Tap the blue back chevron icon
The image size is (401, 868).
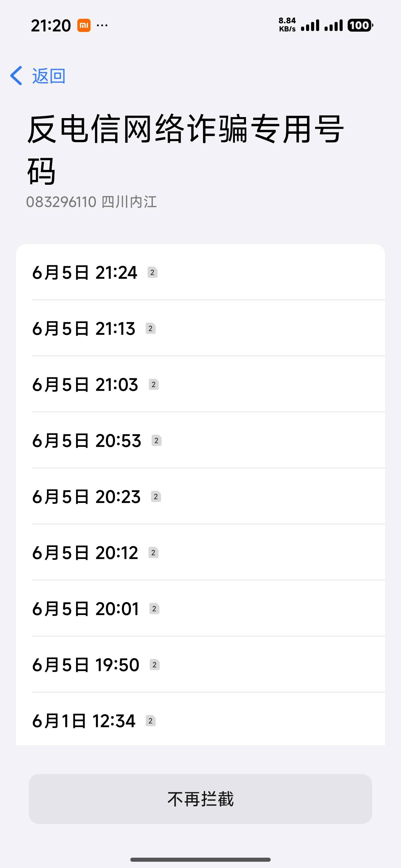coord(16,75)
